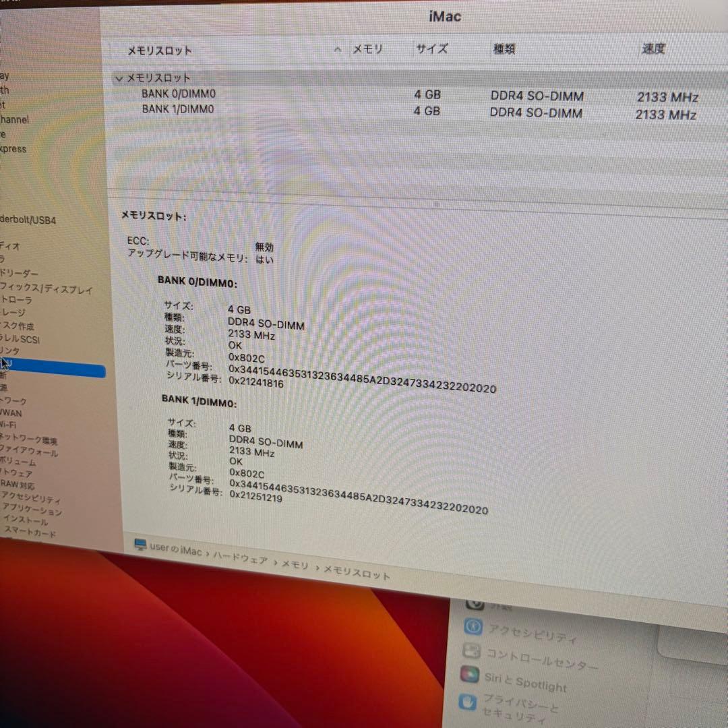
Task: Click the BANK 1/DIMM0 heading in detail pane
Action: 199,400
